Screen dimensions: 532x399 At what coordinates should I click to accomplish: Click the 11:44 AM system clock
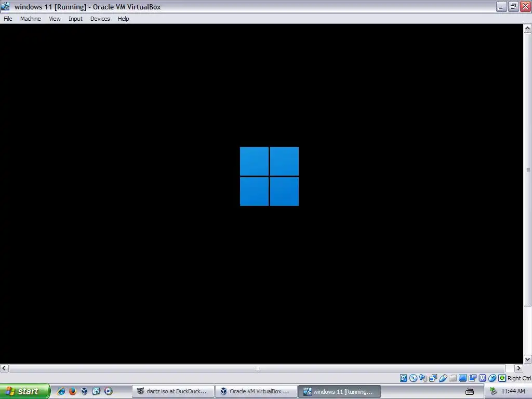[513, 391]
